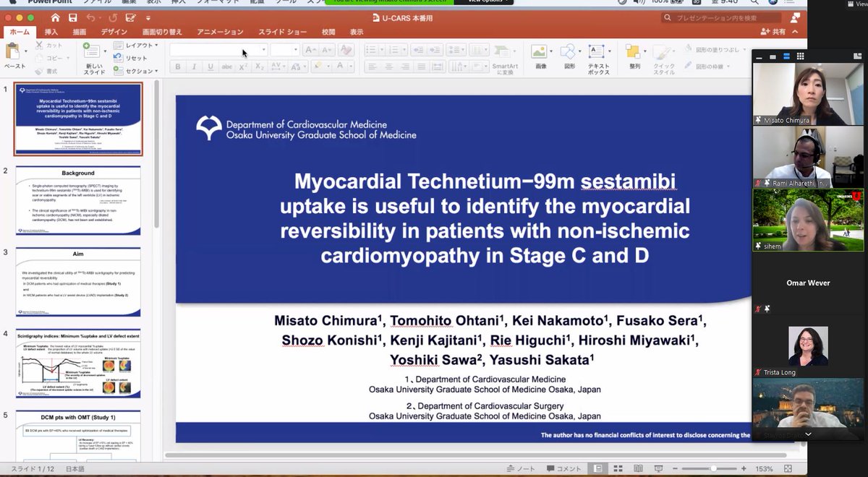The image size is (868, 477).
Task: Click the Reset (リセット) button
Action: pyautogui.click(x=132, y=58)
